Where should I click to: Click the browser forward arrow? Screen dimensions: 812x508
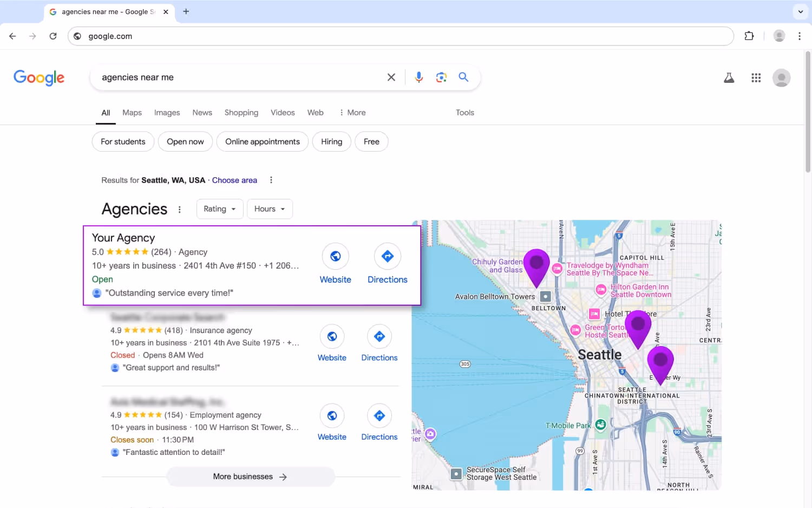[32, 36]
